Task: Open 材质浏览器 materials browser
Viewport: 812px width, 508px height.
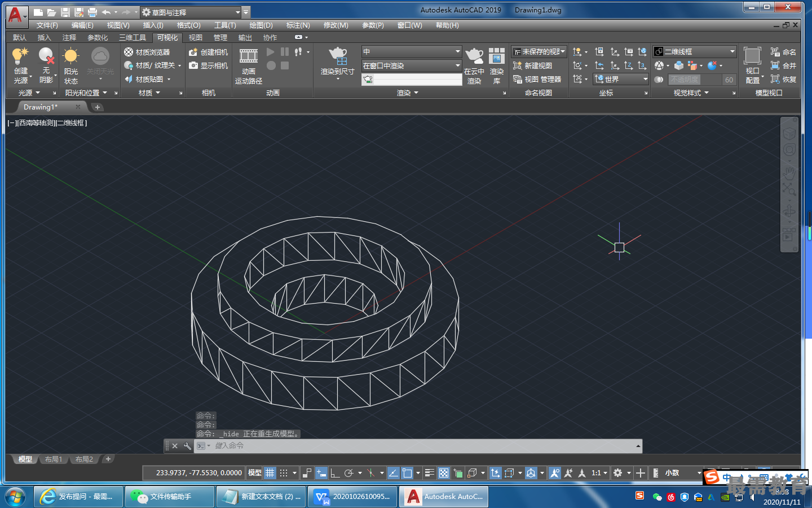Action: coord(147,52)
